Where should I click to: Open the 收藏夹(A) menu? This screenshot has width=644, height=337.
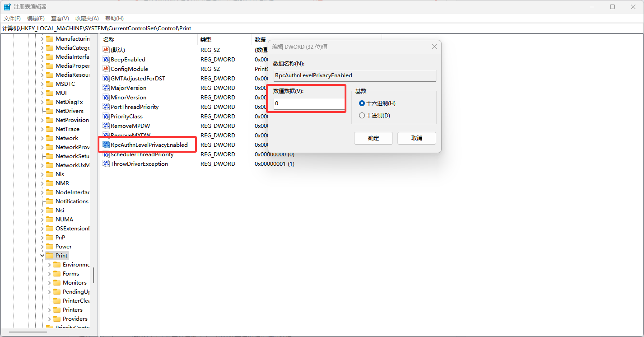[87, 18]
